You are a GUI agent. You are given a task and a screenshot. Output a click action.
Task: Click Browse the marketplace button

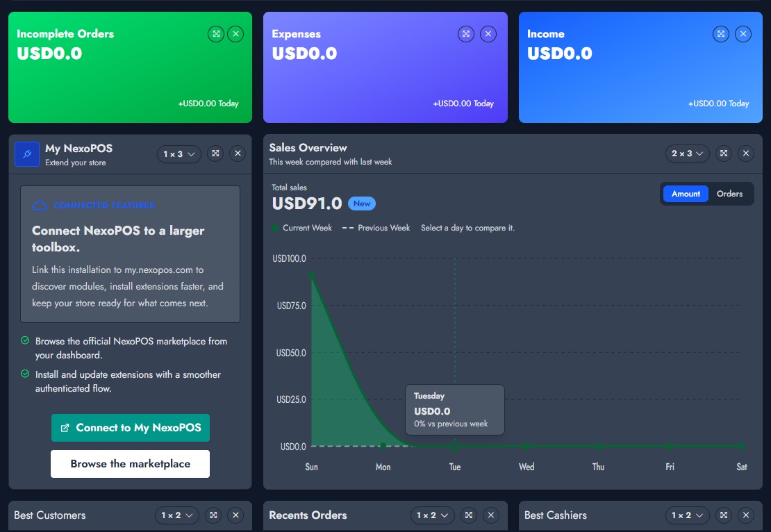click(131, 464)
